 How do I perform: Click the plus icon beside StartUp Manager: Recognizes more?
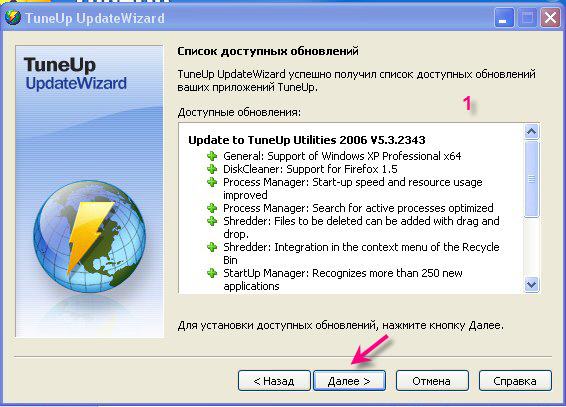(x=212, y=273)
